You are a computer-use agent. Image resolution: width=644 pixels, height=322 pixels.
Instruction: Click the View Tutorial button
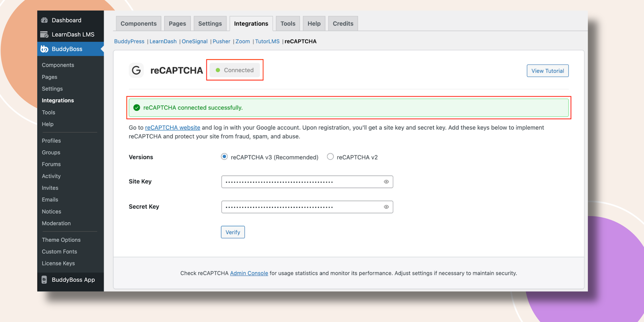pos(547,71)
